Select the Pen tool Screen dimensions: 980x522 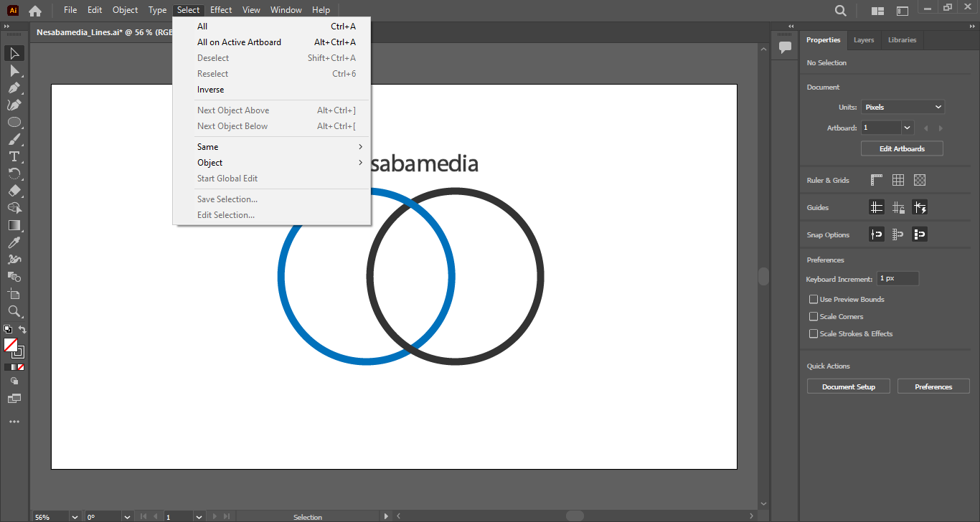(x=14, y=87)
